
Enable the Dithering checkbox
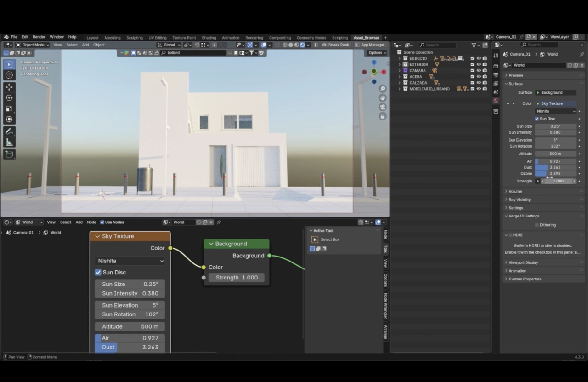click(x=537, y=225)
